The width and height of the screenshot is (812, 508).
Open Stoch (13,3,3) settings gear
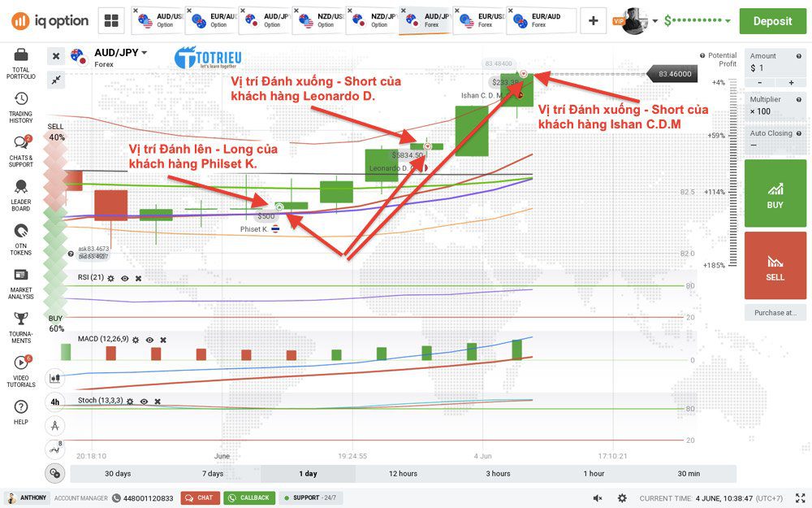pyautogui.click(x=130, y=402)
